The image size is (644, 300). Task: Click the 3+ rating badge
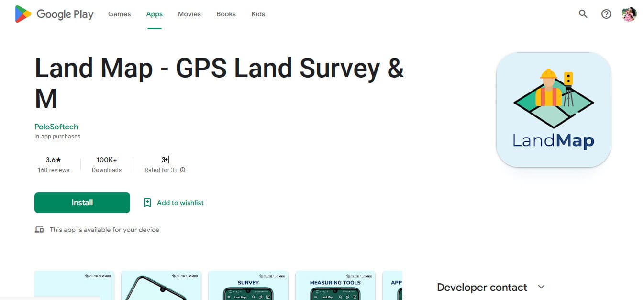[165, 160]
